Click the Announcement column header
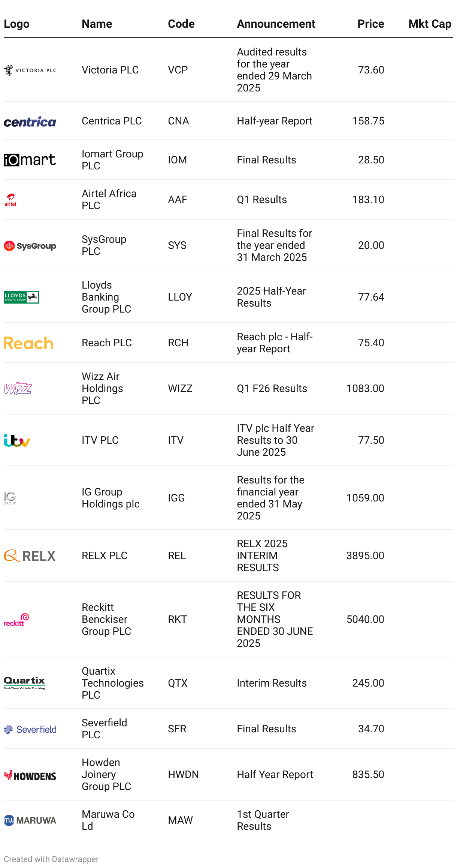This screenshot has height=868, width=457. click(276, 24)
